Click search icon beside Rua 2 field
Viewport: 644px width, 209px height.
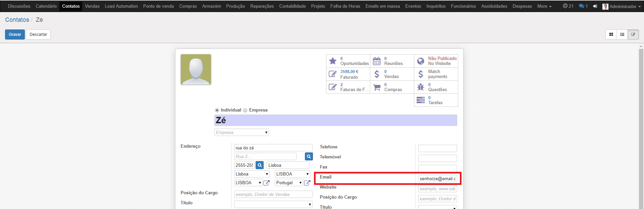pos(309,156)
